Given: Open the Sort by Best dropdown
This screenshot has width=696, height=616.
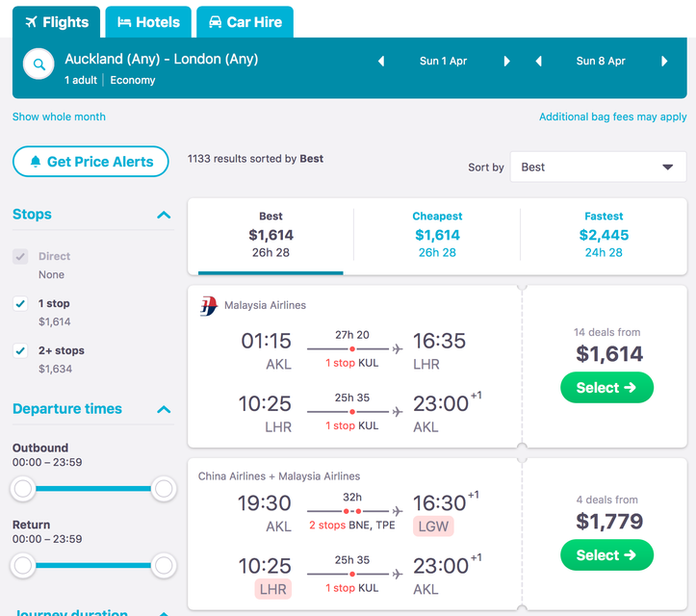Looking at the screenshot, I should [x=598, y=167].
